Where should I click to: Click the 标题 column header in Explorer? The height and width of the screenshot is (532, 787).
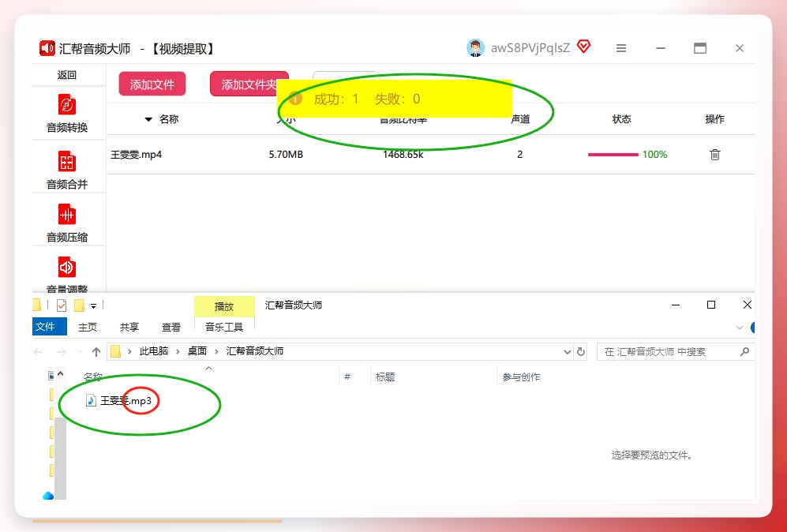click(x=385, y=377)
